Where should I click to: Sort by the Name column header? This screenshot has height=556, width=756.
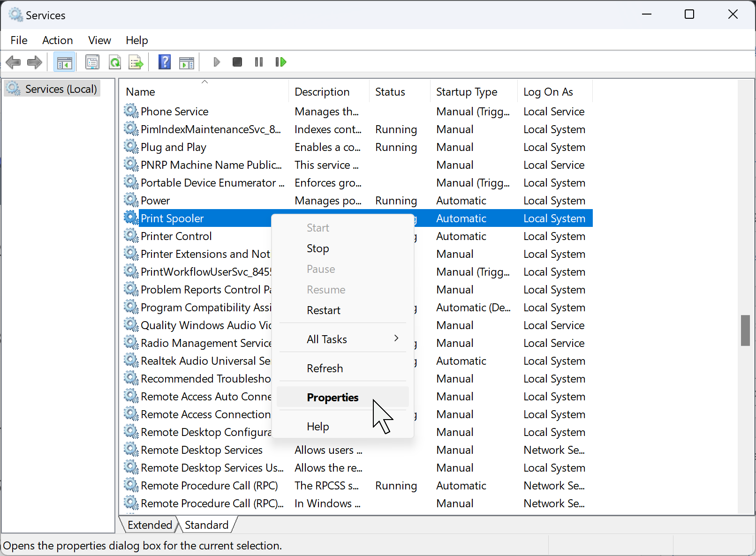204,92
